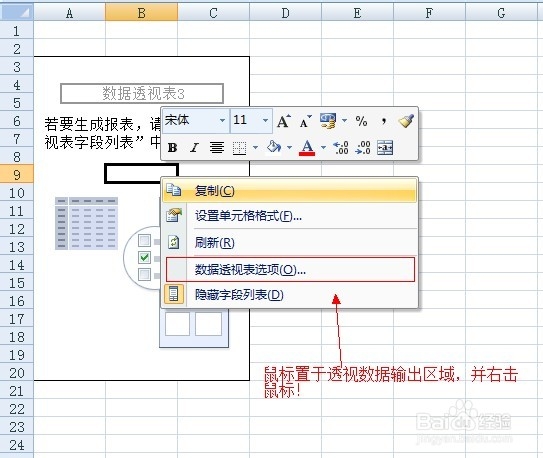Select row 9 header

(17, 174)
